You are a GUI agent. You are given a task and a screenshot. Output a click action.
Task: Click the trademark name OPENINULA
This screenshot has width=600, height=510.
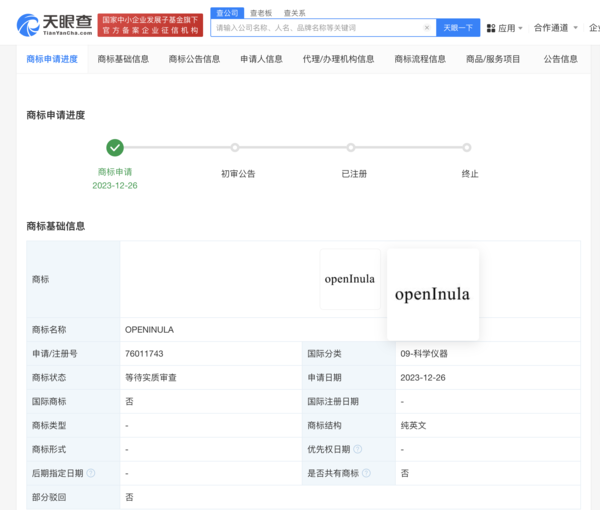click(149, 329)
